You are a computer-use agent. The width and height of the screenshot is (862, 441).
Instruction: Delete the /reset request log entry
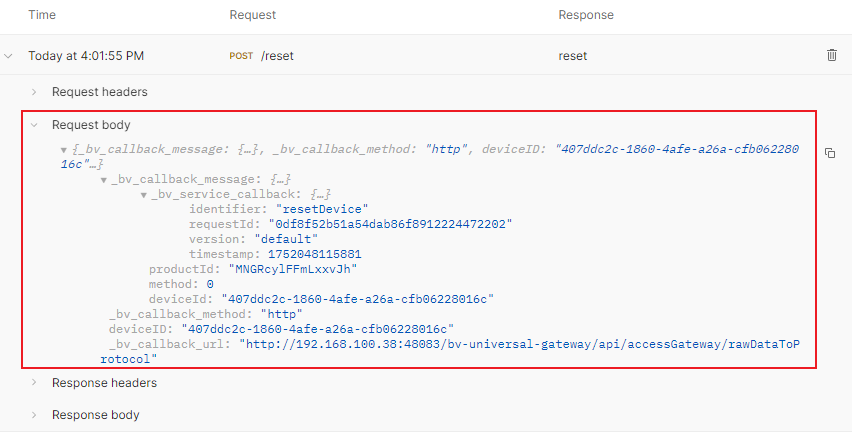[x=832, y=55]
